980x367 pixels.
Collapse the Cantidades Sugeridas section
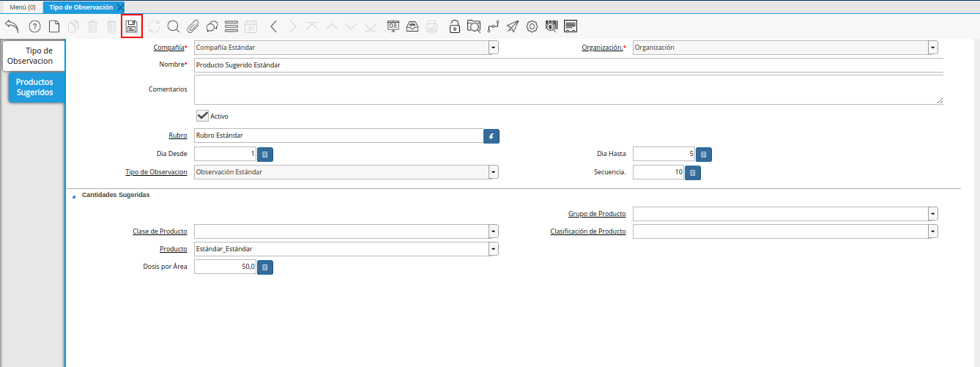coord(73,196)
